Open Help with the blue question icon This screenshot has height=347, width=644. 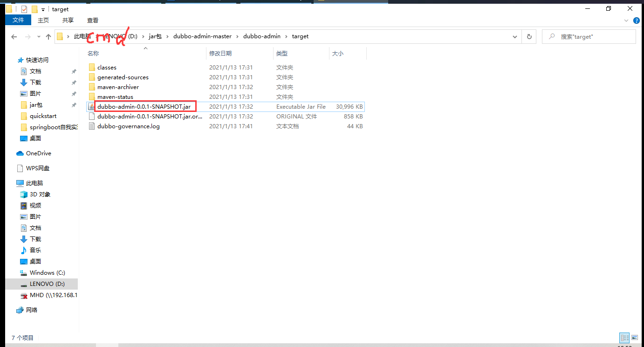click(636, 21)
